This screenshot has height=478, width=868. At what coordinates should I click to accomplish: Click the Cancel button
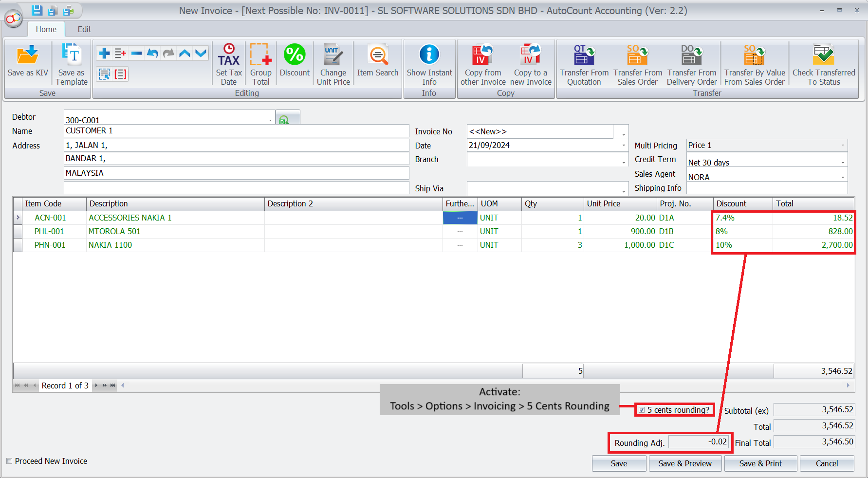click(827, 463)
